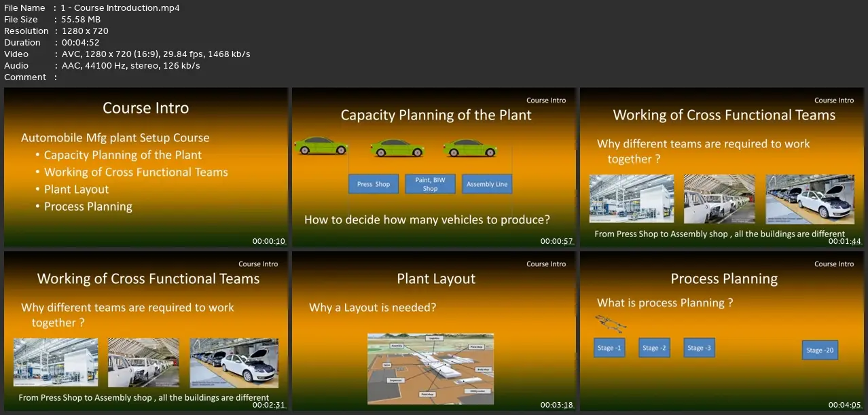Viewport: 868px width, 415px height.
Task: Click the Stage -20 box
Action: (819, 350)
